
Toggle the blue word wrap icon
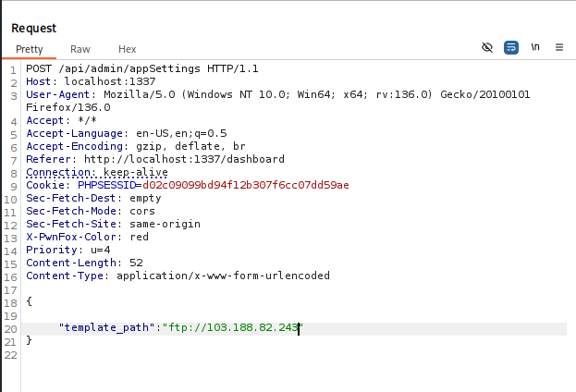[511, 47]
